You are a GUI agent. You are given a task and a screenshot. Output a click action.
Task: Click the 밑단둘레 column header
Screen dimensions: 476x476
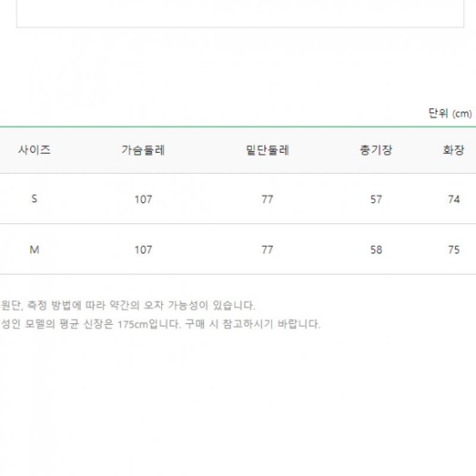(267, 150)
